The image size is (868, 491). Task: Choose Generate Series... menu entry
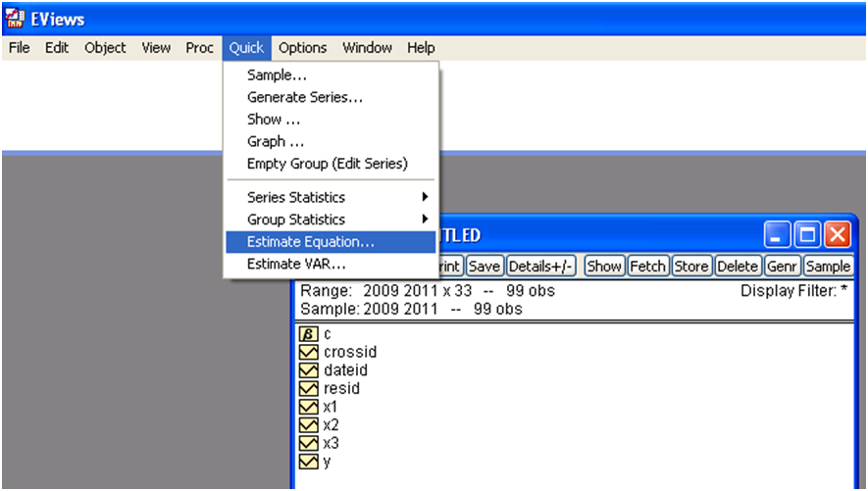pos(332,97)
